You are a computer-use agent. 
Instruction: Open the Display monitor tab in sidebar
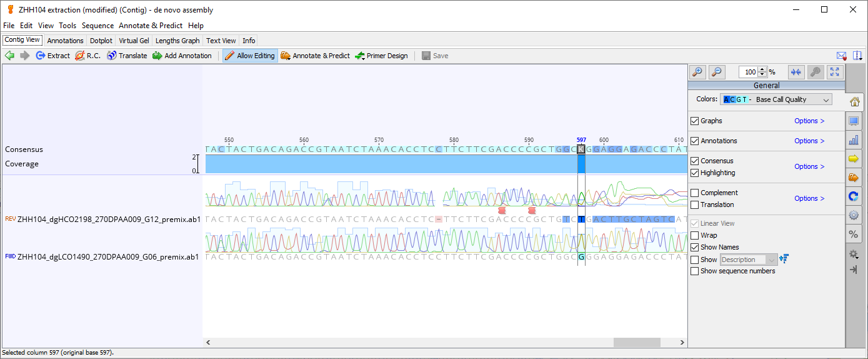(854, 121)
